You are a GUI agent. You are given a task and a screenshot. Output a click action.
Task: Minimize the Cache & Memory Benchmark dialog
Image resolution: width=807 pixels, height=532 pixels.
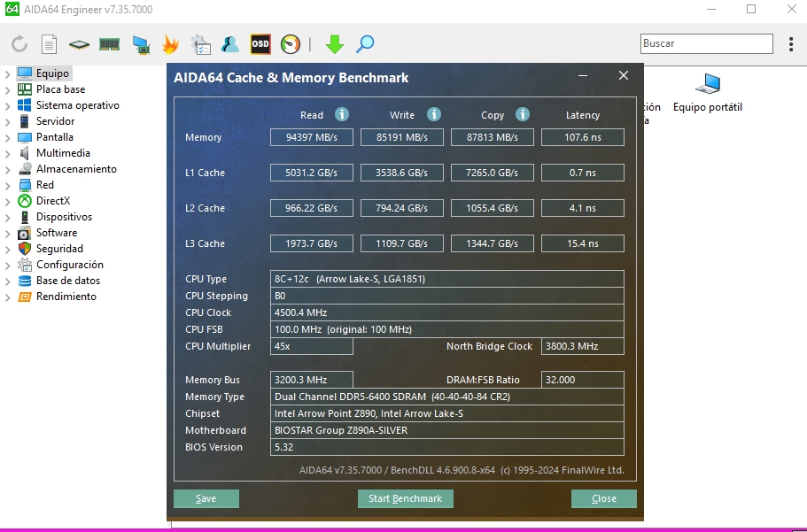[x=583, y=75]
